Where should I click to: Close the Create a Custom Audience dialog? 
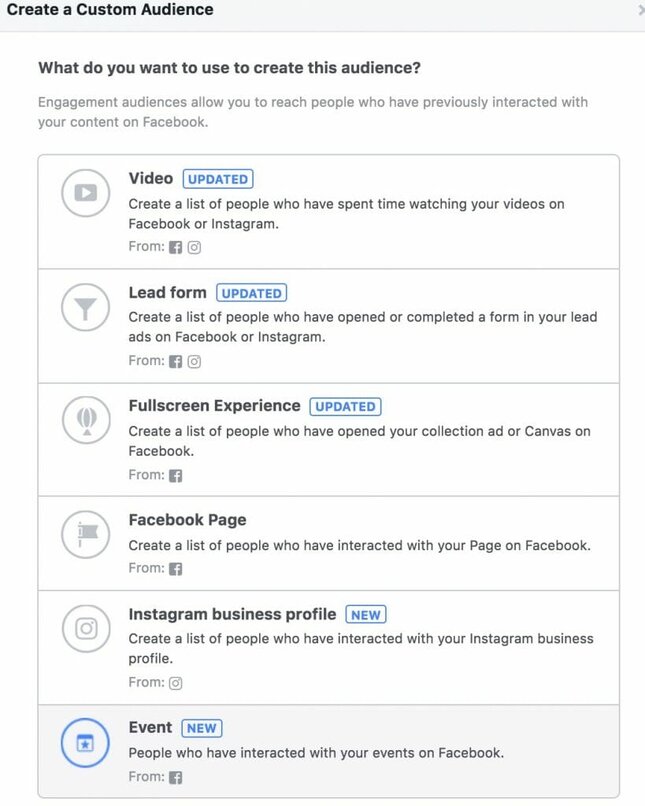pos(640,9)
